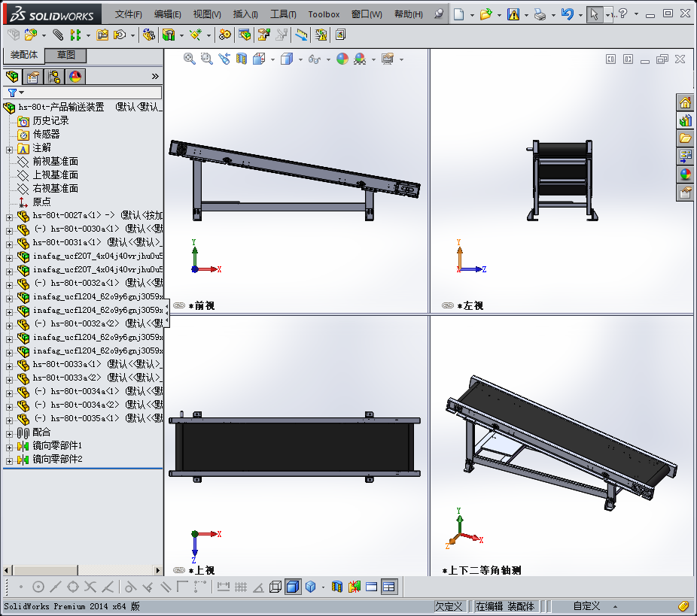Expand the 配合 mates folder
Image resolution: width=697 pixels, height=616 pixels.
(9, 434)
